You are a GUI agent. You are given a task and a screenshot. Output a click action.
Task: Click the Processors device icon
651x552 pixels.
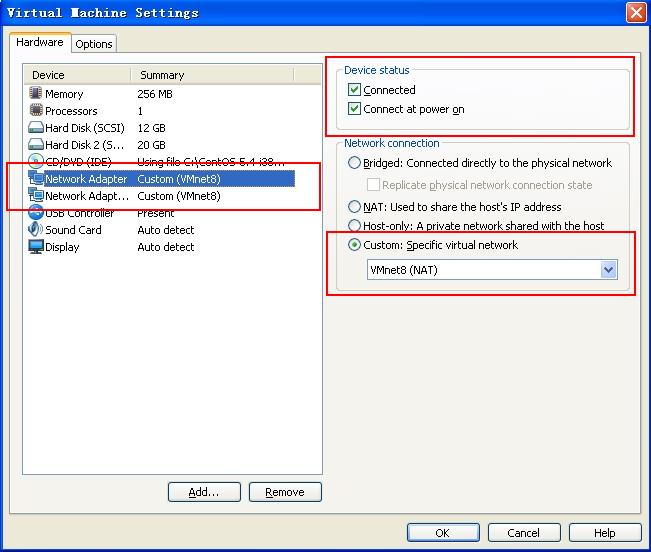point(36,111)
